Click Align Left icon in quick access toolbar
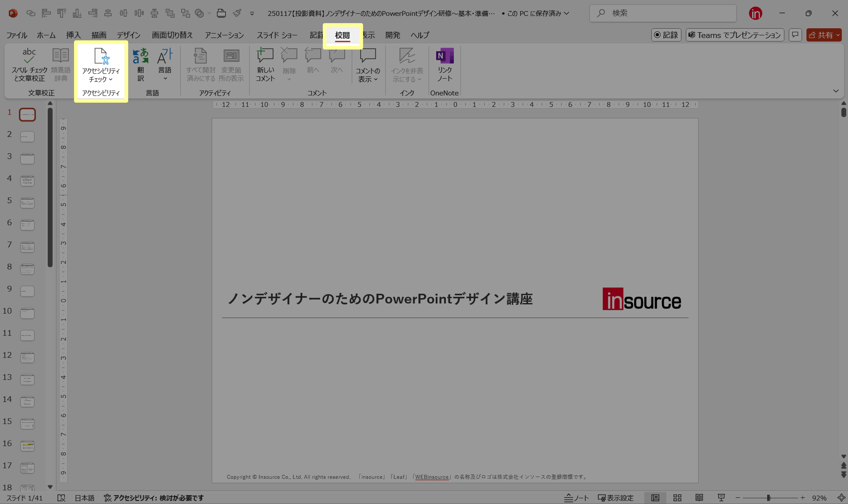Screen dimensions: 848x504 [x=46, y=13]
